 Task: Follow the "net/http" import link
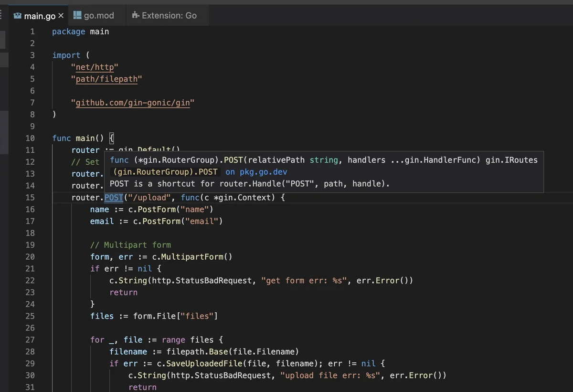click(x=95, y=67)
